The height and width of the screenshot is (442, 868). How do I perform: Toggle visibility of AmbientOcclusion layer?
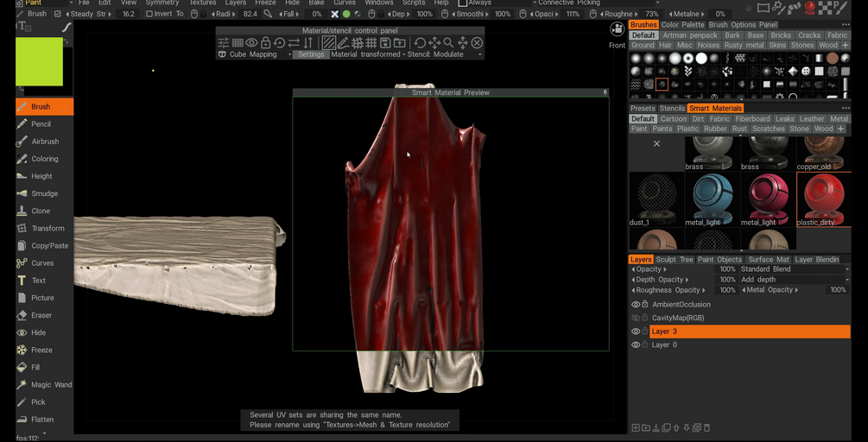636,305
